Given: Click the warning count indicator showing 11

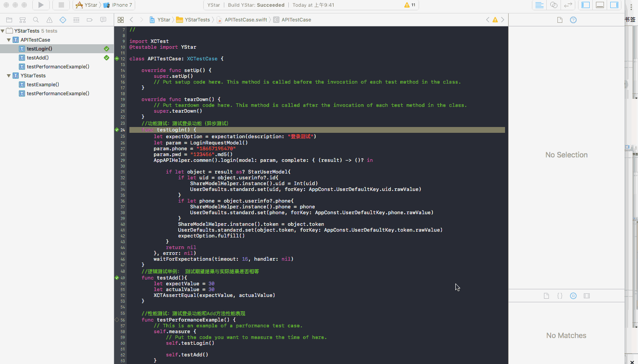Looking at the screenshot, I should pos(410,5).
